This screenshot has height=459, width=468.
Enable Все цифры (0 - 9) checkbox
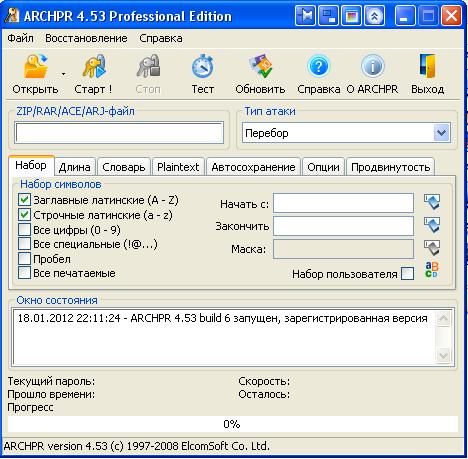pos(24,229)
